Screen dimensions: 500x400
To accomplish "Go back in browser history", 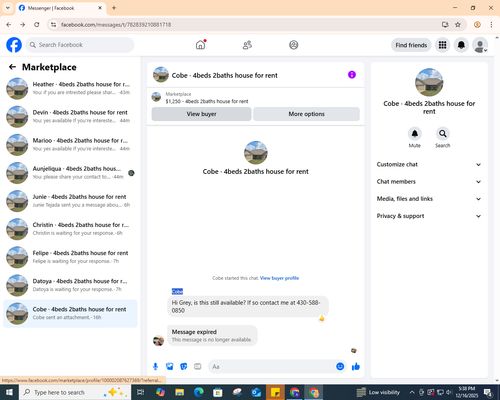I will click(9, 25).
